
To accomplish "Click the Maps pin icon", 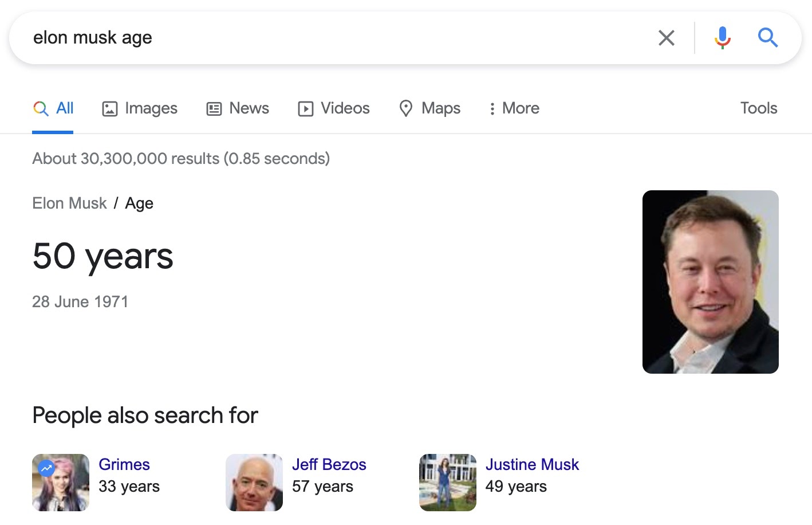I will point(406,108).
